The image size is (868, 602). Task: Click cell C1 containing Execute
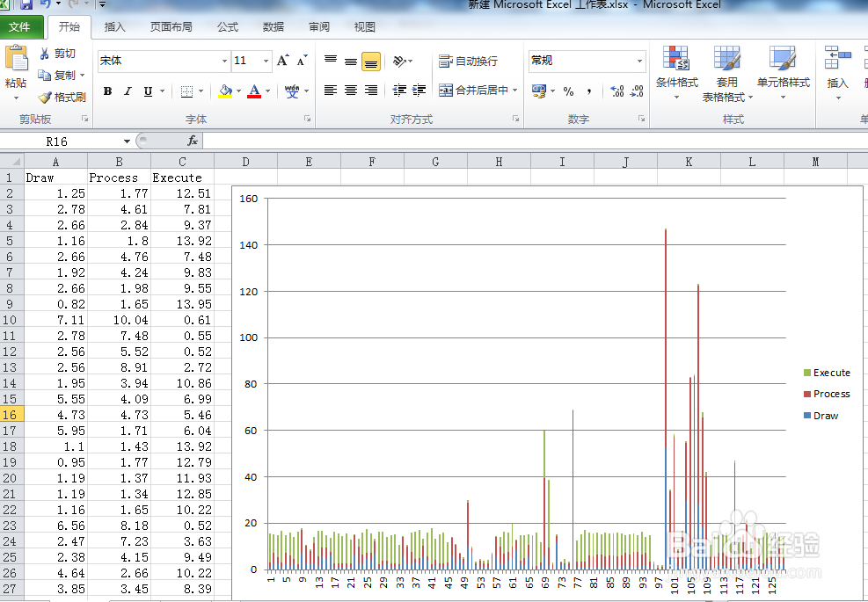point(182,178)
